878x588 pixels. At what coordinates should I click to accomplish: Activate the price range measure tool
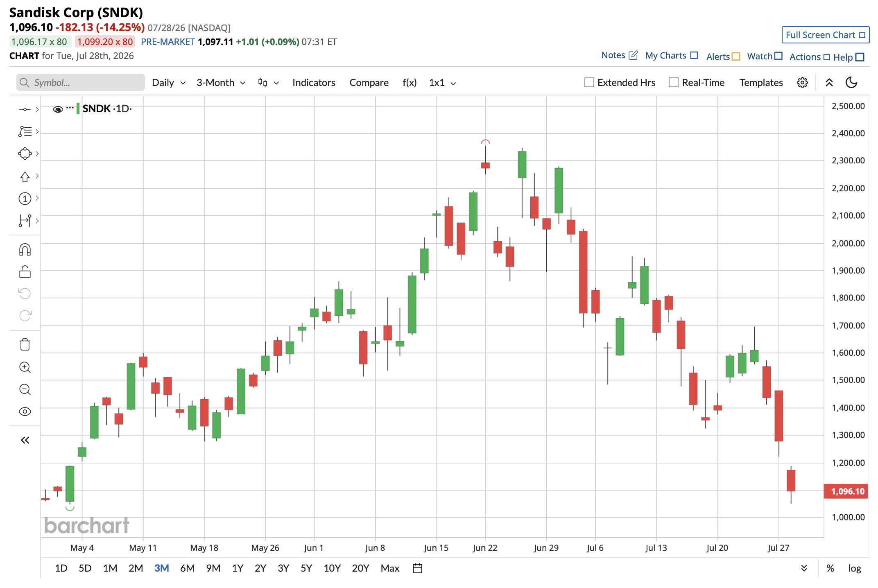click(x=25, y=221)
